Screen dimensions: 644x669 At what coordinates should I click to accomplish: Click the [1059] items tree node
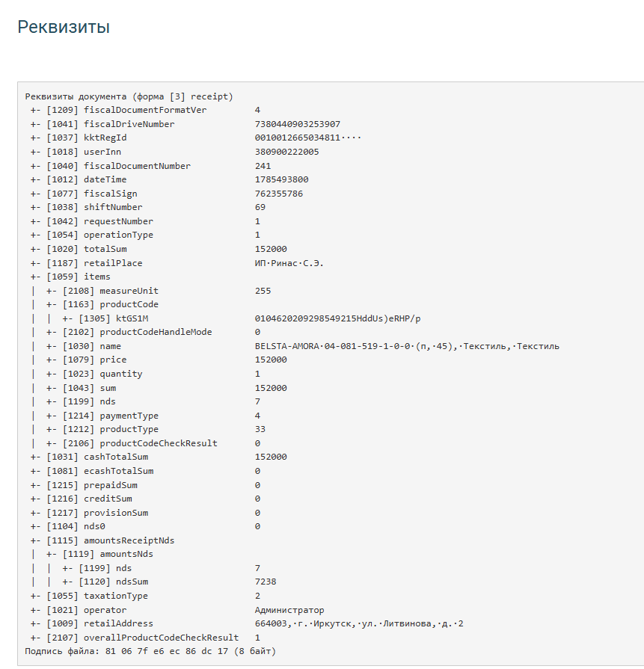70,277
